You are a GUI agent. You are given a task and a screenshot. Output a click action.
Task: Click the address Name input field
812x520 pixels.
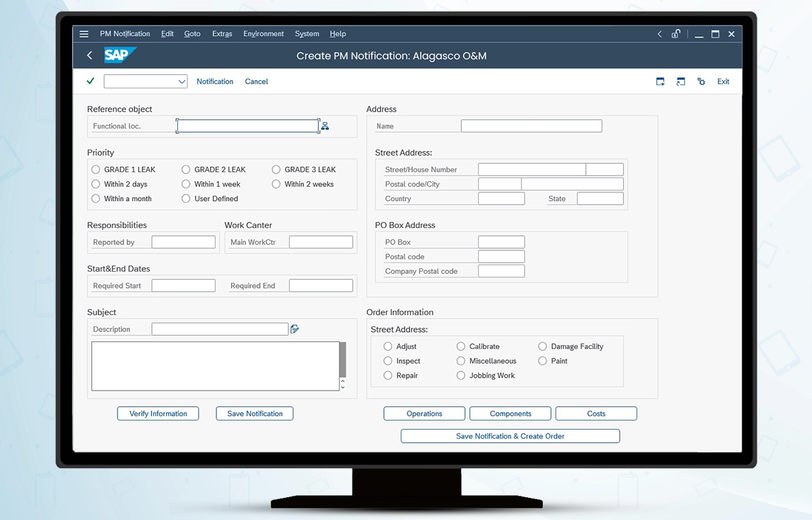tap(531, 126)
